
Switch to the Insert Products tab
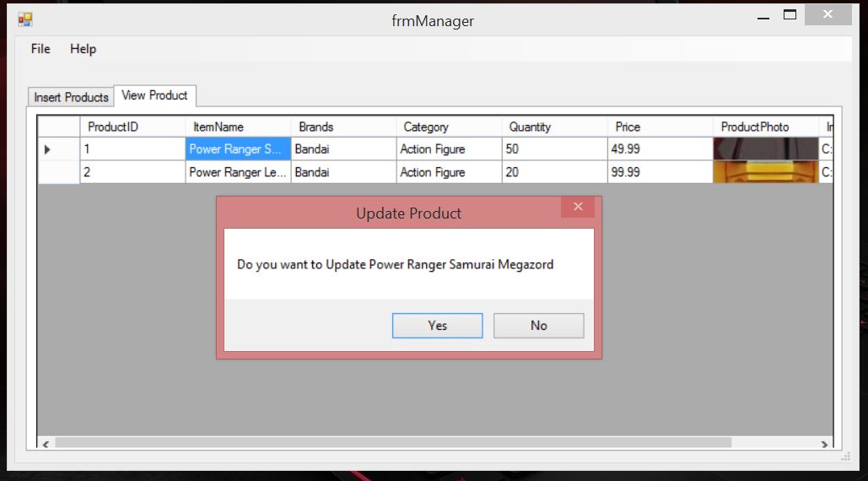click(x=71, y=97)
